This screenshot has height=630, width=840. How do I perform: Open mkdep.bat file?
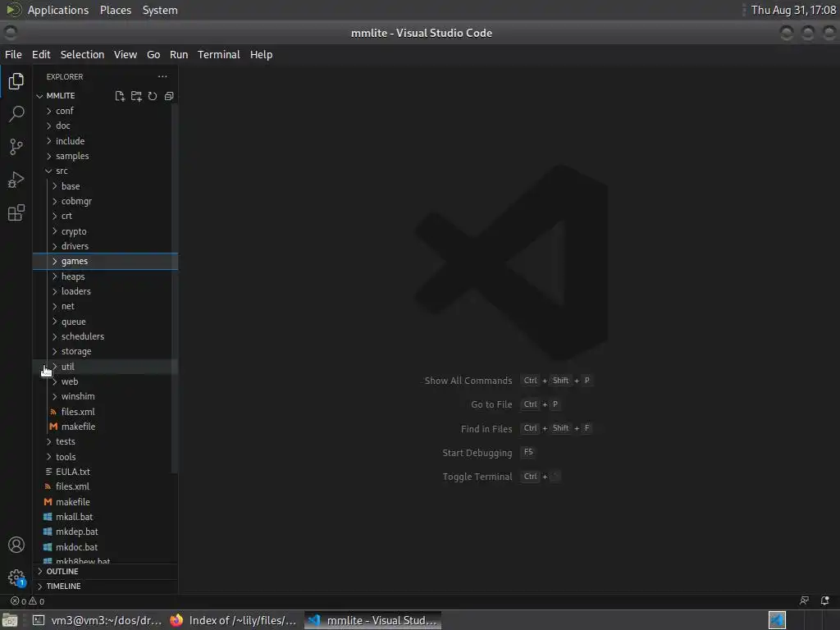(105, 532)
